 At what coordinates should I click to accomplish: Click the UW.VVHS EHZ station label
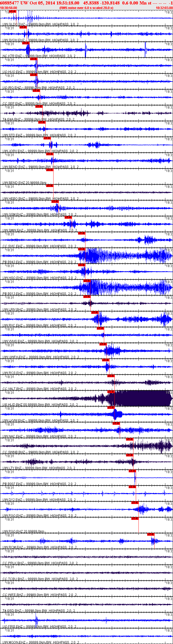(x=13, y=341)
